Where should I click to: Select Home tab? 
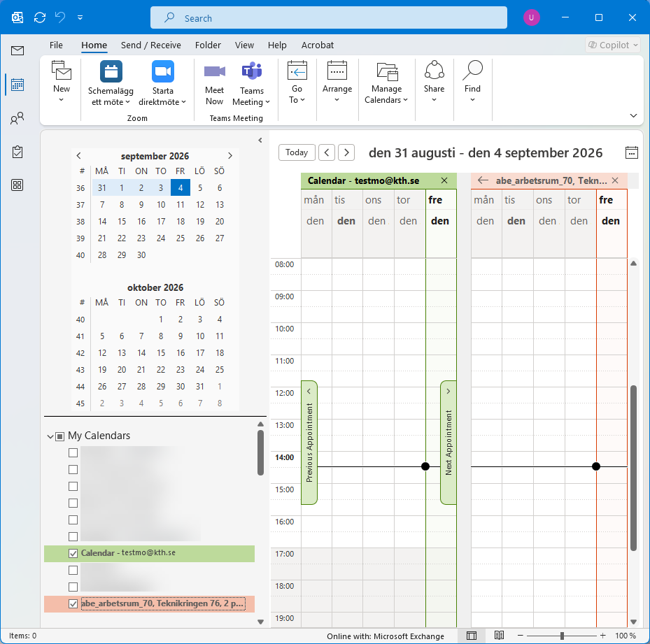pyautogui.click(x=94, y=45)
